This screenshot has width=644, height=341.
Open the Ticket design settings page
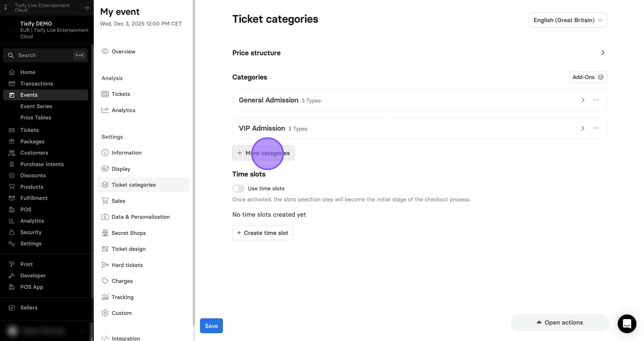pyautogui.click(x=143, y=249)
